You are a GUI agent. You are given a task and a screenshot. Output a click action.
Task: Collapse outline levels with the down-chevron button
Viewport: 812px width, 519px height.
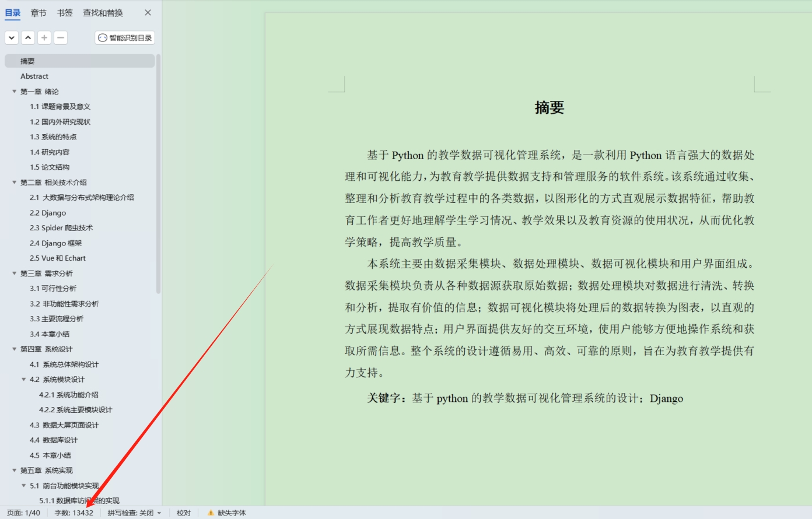pos(12,38)
